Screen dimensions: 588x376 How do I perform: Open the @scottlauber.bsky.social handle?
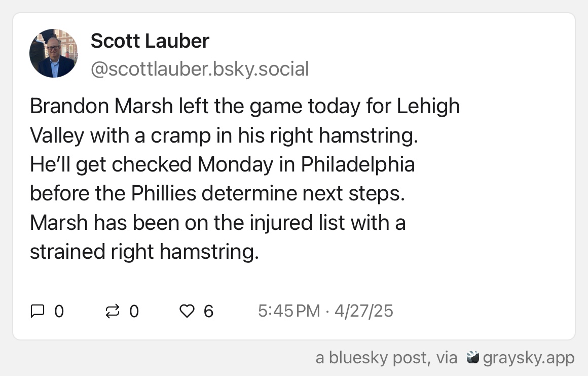pyautogui.click(x=199, y=69)
